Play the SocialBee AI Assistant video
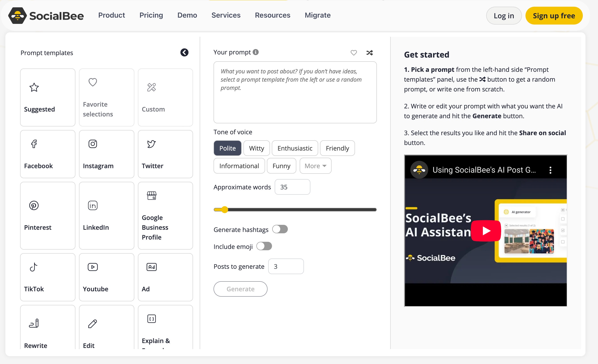Screen dimensions: 598x364 click(x=486, y=231)
